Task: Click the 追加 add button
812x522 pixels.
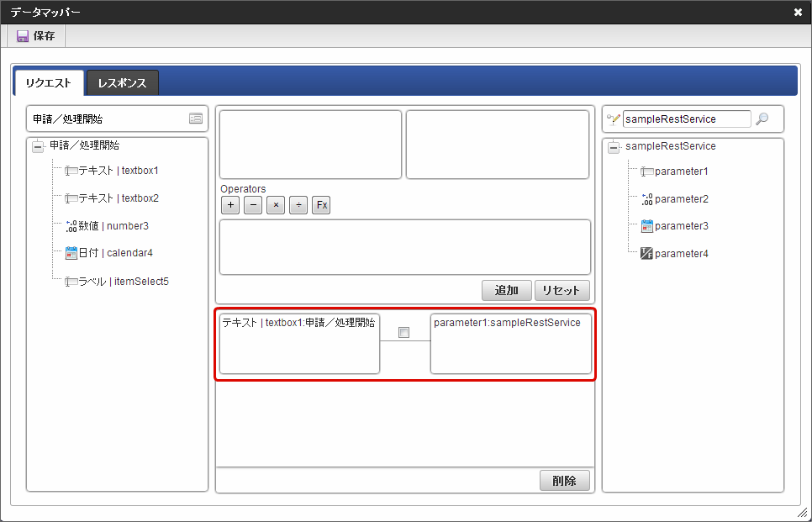Action: coord(507,291)
